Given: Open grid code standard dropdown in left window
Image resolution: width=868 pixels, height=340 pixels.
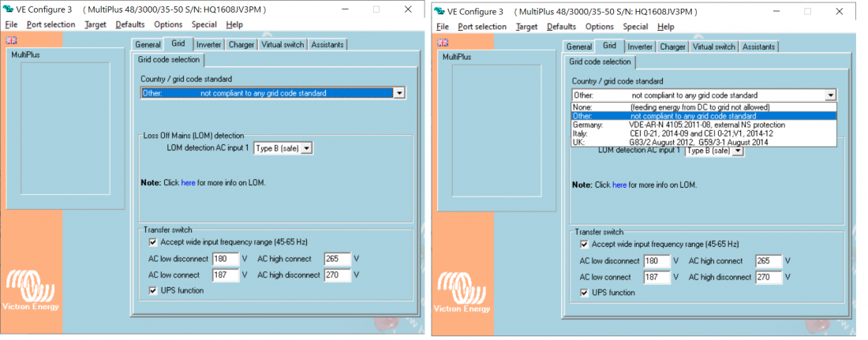Looking at the screenshot, I should tap(399, 93).
